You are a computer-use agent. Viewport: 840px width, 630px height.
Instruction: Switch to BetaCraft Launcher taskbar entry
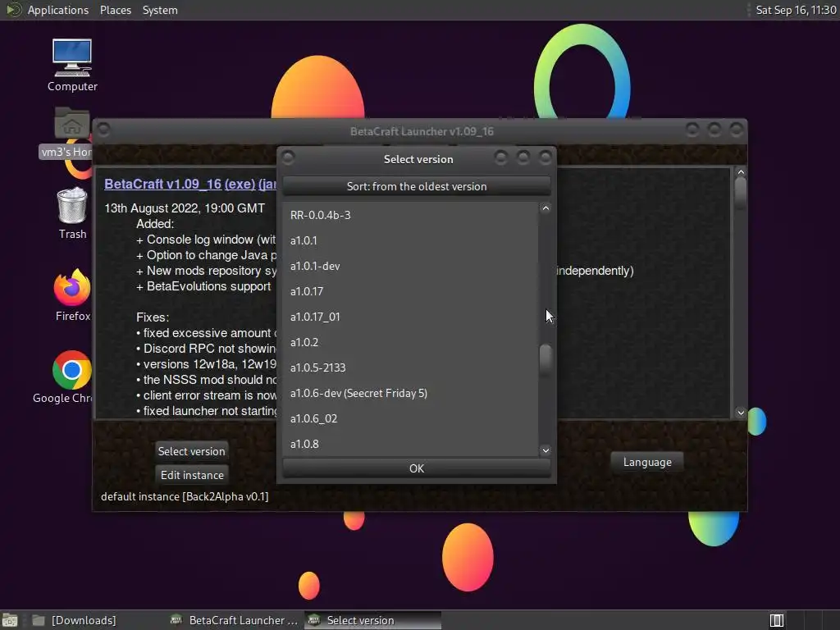[x=234, y=620]
